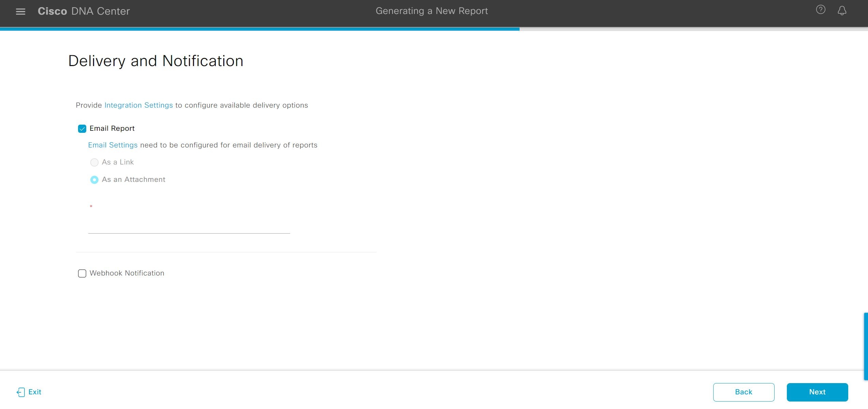Image resolution: width=868 pixels, height=409 pixels.
Task: Click the Next button
Action: pos(817,392)
